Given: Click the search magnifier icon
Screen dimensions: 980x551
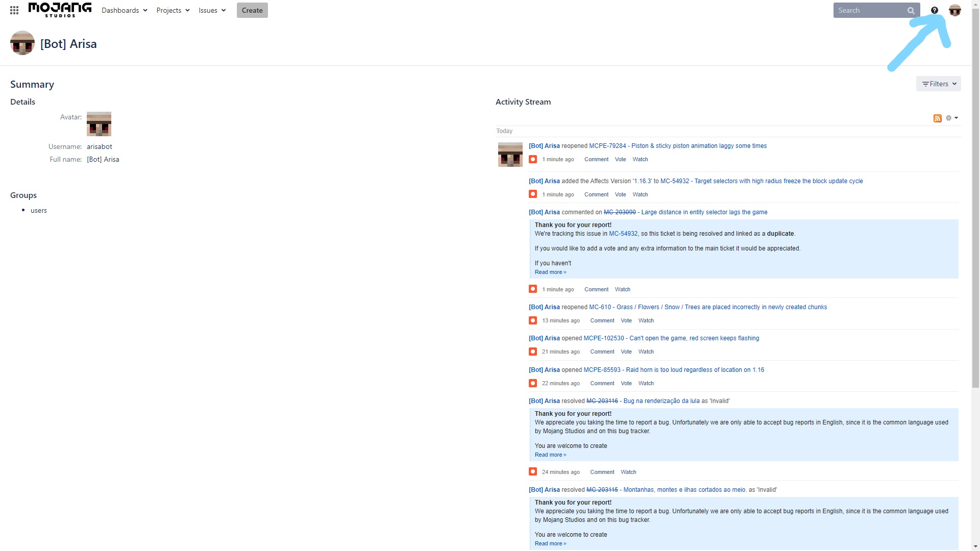Looking at the screenshot, I should (x=911, y=11).
